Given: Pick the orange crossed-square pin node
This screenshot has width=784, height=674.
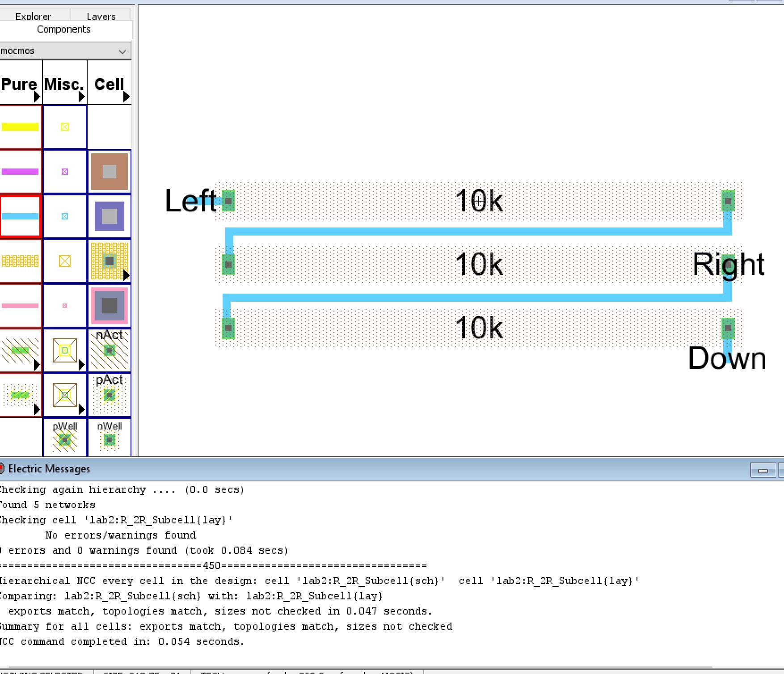Looking at the screenshot, I should (x=65, y=261).
